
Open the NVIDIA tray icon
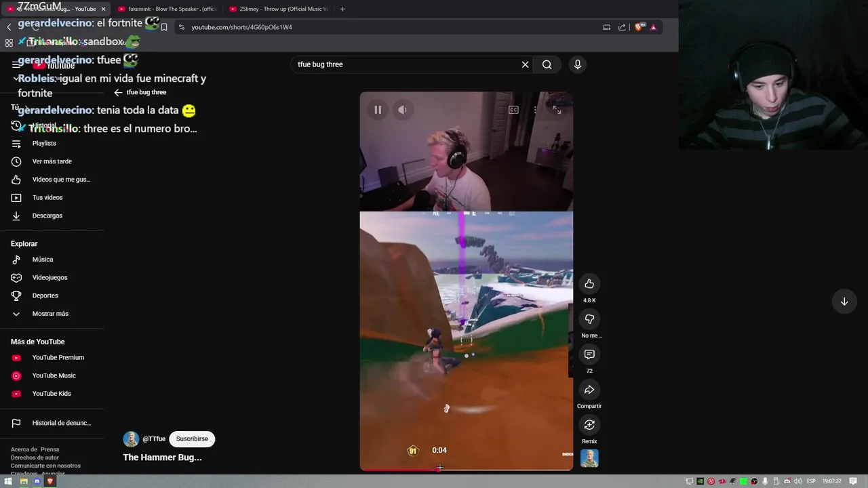pos(701,481)
